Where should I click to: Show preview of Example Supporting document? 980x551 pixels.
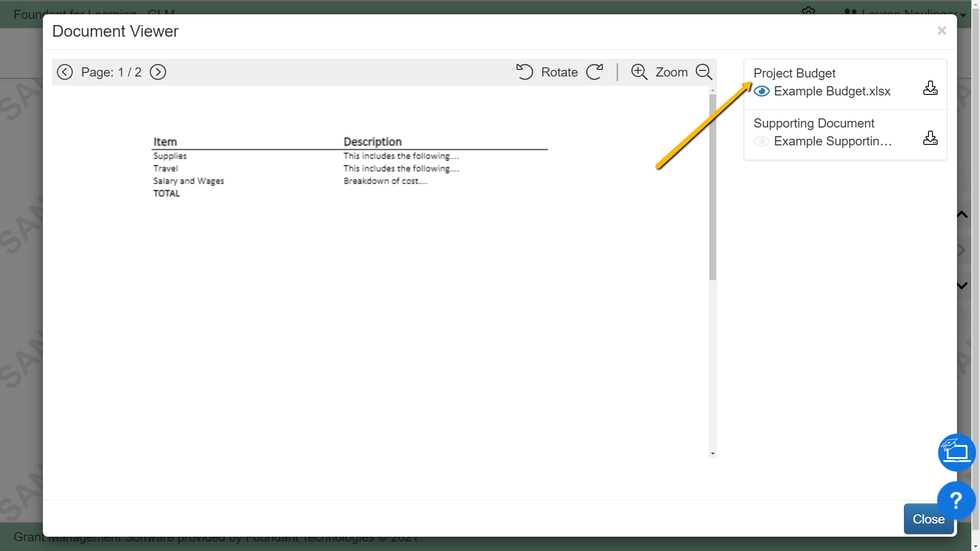point(762,141)
